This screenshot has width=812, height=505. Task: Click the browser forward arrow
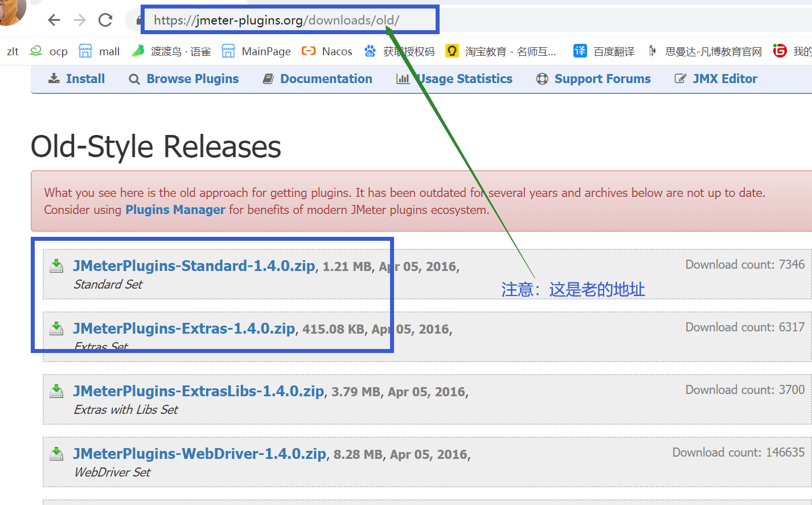click(x=80, y=19)
